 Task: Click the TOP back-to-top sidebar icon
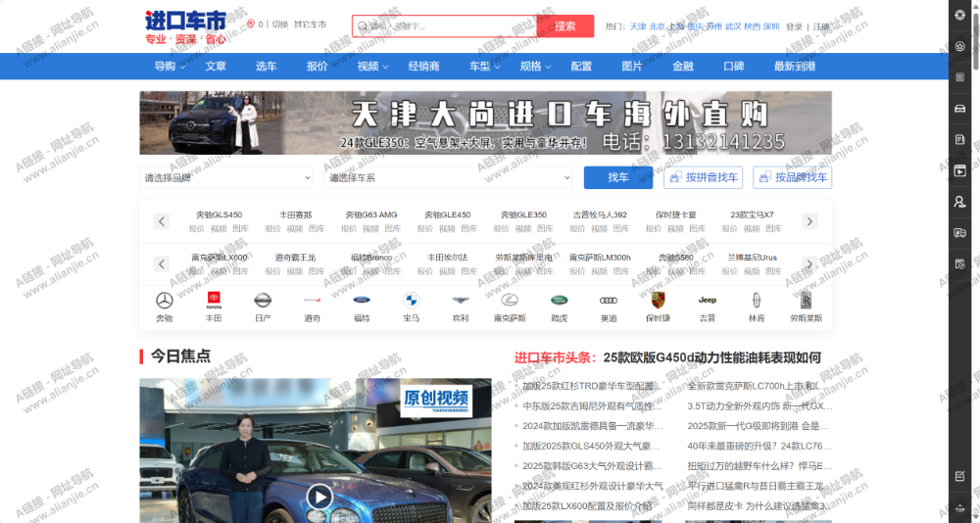[960, 508]
